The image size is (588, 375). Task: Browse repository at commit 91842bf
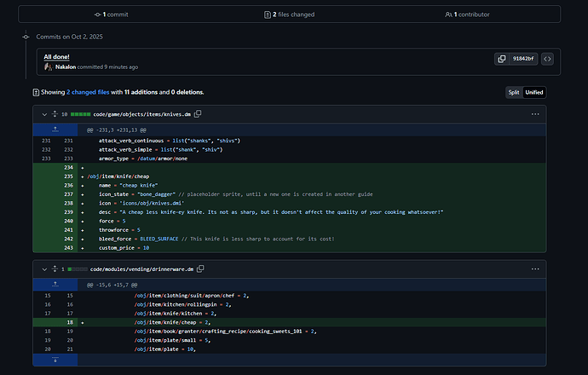tap(547, 59)
